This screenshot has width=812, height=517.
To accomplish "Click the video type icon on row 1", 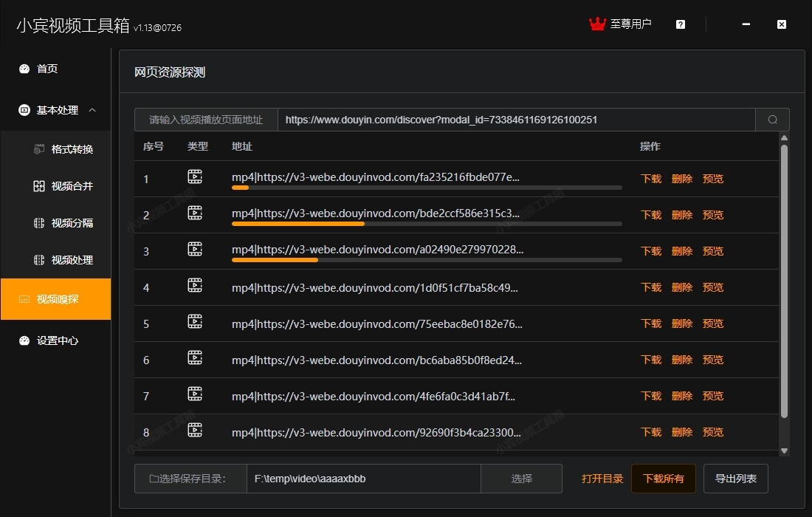I will (x=195, y=176).
